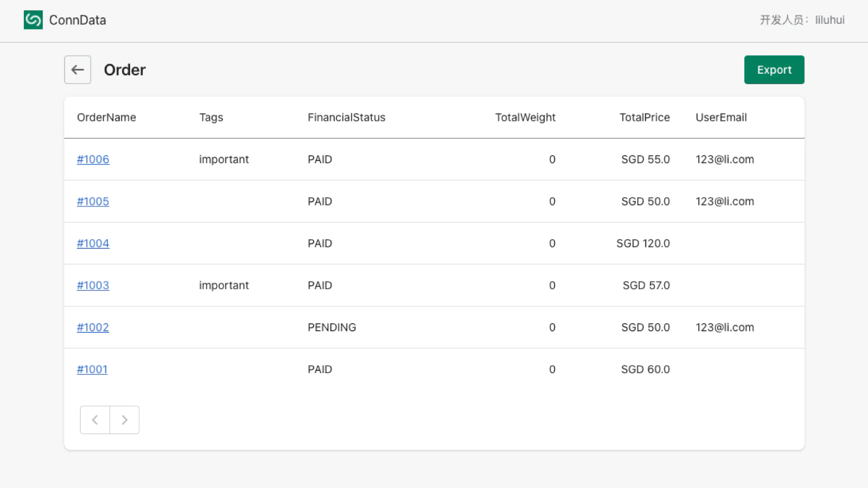The height and width of the screenshot is (488, 868).
Task: Click the Tags column header
Action: [211, 118]
